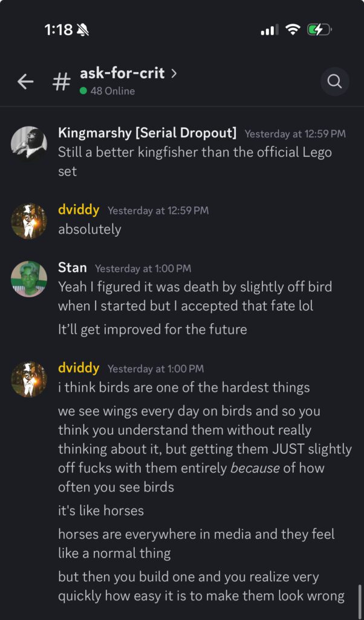The height and width of the screenshot is (620, 364).
Task: Open Stan's green avatar
Action: (29, 279)
